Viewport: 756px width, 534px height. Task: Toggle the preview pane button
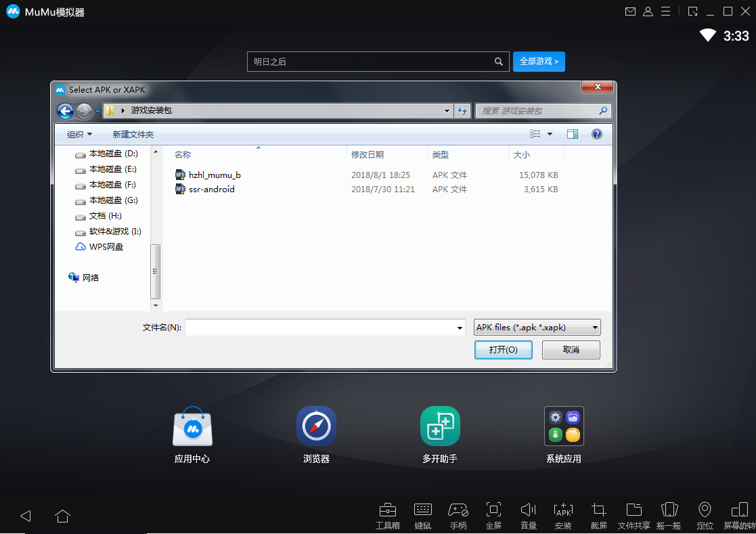[572, 134]
